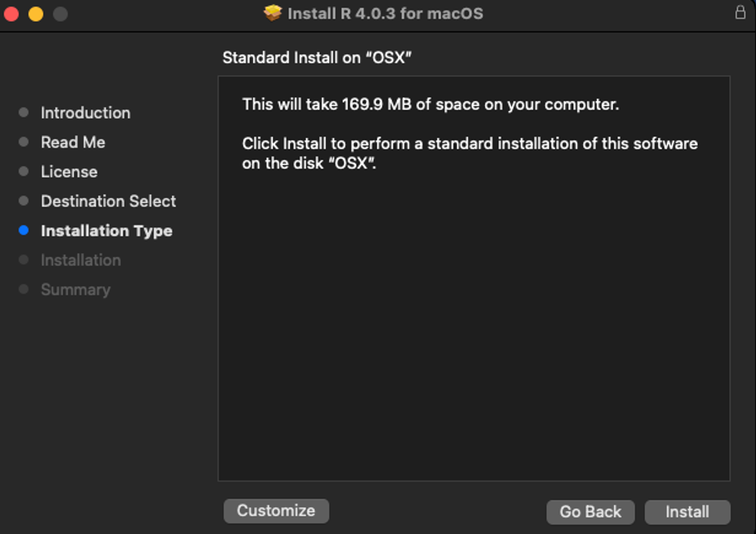Open the Customize installation view
The image size is (756, 534).
coord(276,511)
